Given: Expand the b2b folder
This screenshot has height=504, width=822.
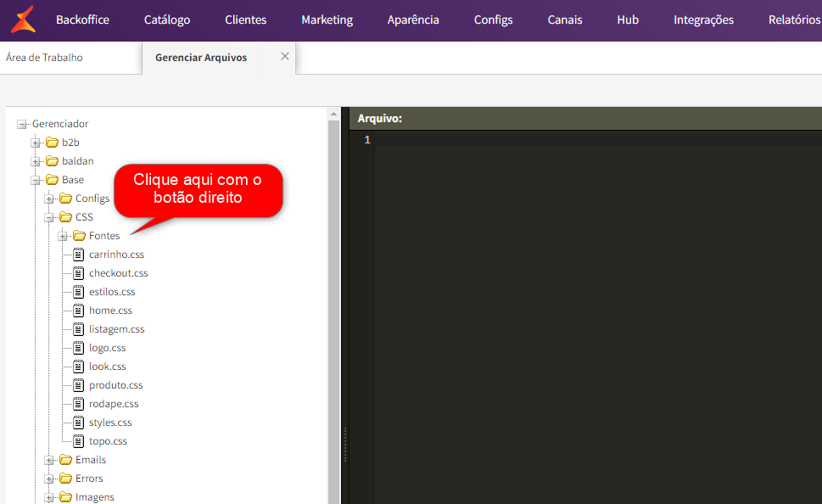Looking at the screenshot, I should [x=35, y=143].
